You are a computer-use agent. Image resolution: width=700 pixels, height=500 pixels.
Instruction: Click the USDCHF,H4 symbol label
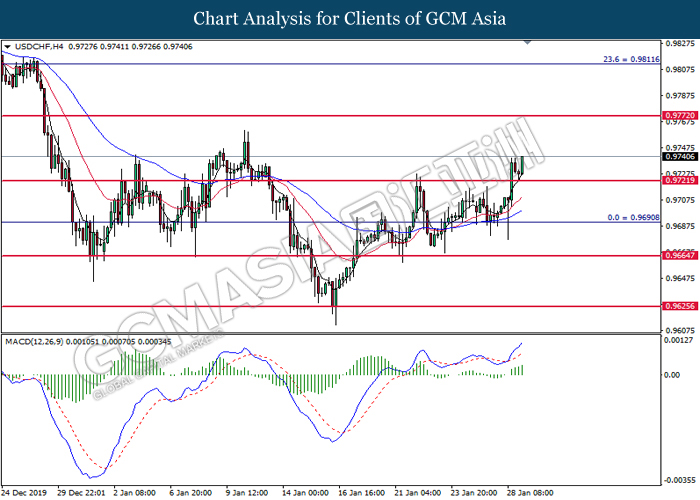point(38,47)
